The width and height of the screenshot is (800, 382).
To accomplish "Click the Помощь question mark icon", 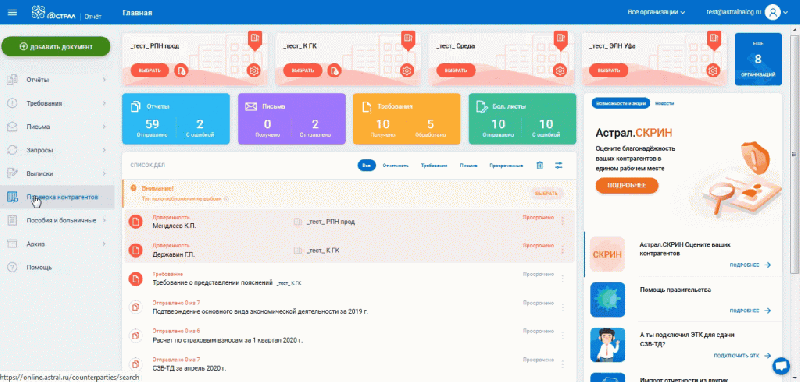I will pos(13,267).
